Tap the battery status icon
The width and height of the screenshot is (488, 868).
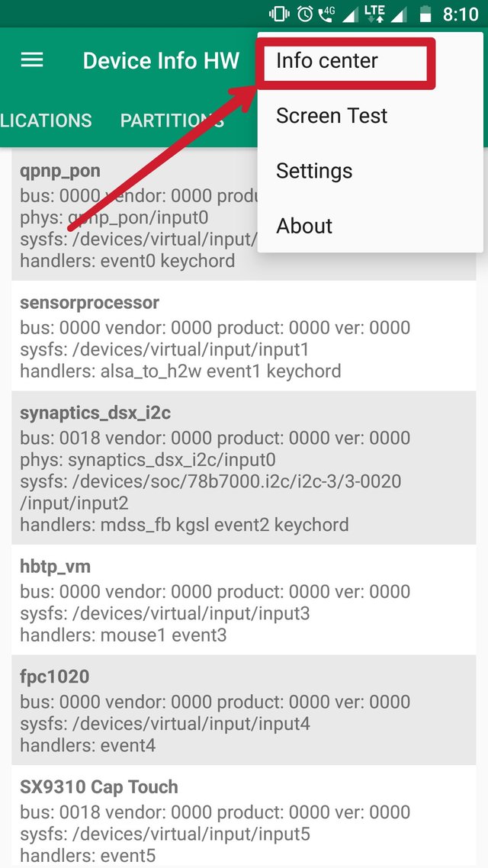point(425,14)
